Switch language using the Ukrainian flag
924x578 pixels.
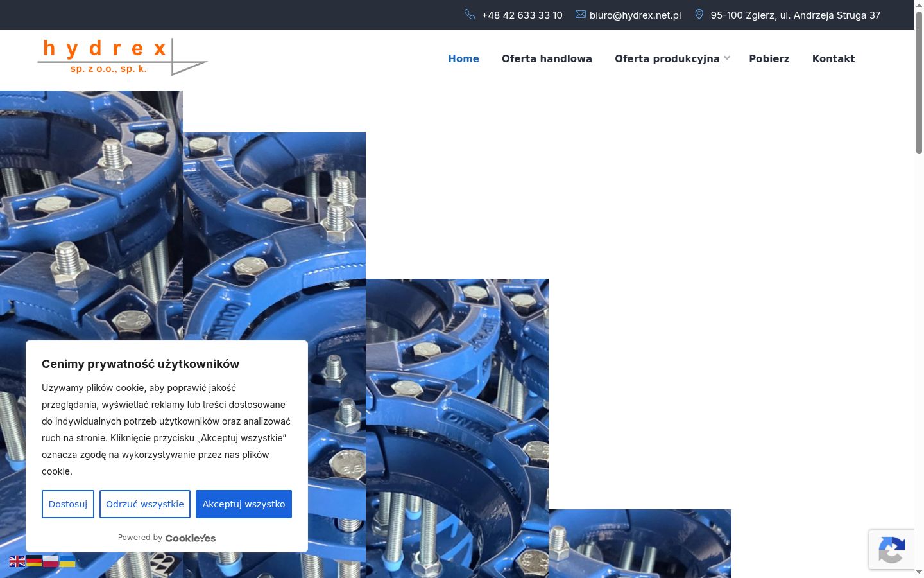pyautogui.click(x=67, y=561)
